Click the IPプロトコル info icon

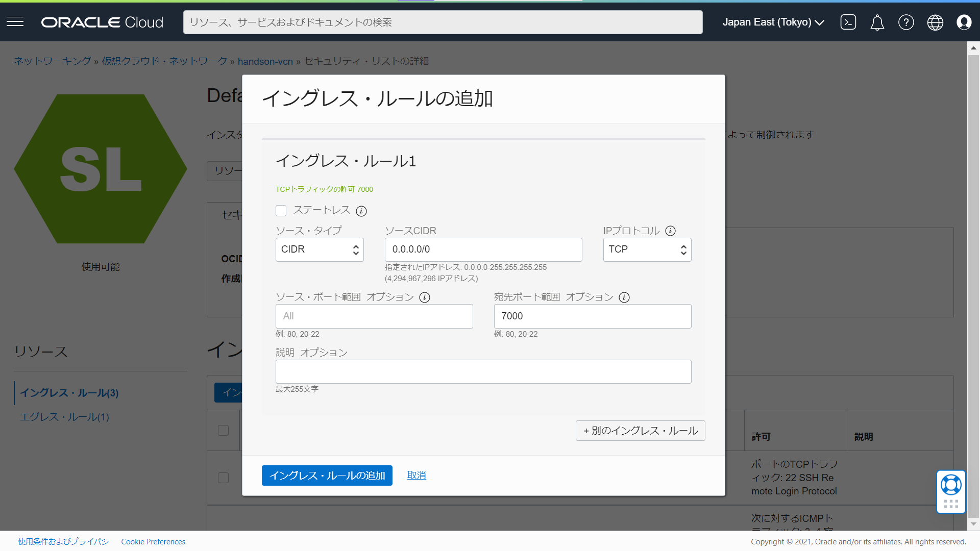pyautogui.click(x=671, y=231)
